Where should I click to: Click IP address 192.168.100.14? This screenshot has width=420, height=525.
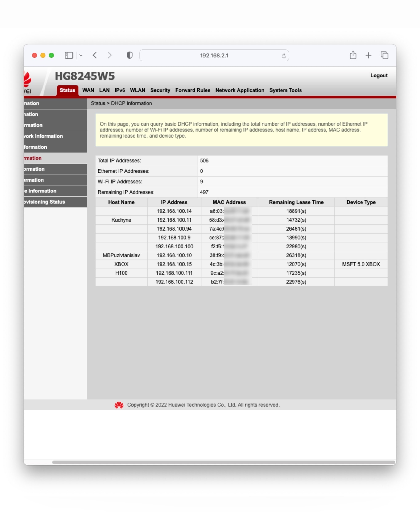(174, 211)
